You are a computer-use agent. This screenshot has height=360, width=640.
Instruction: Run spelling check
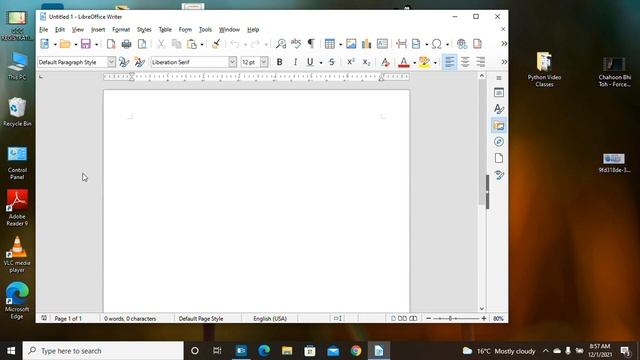point(296,44)
